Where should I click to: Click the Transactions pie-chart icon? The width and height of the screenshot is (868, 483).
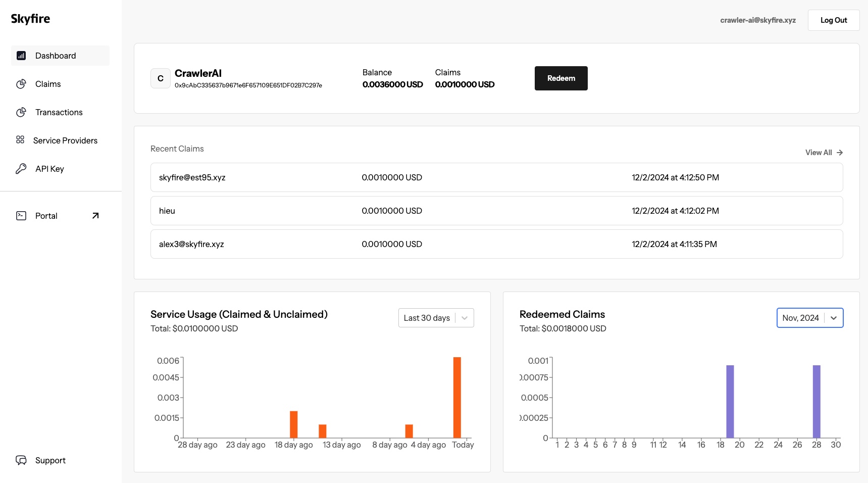tap(21, 112)
